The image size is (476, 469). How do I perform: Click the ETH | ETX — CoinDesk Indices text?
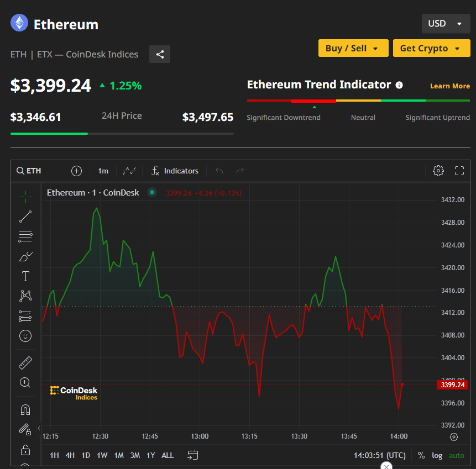[x=75, y=54]
